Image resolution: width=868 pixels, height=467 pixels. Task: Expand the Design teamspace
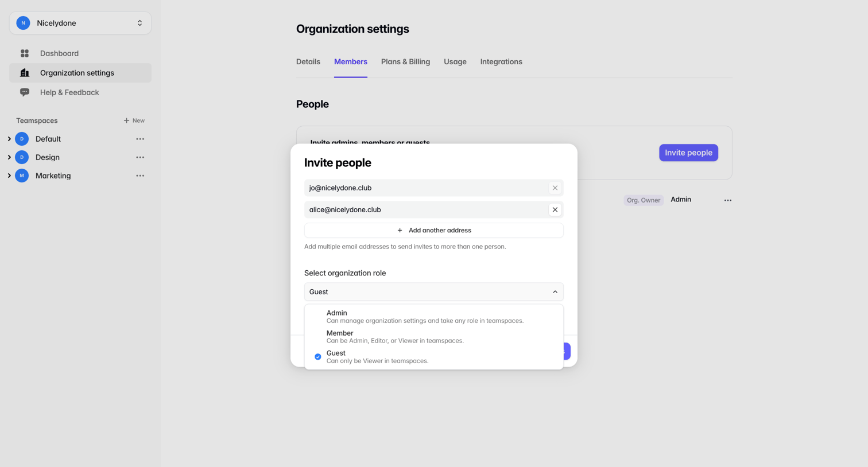(x=9, y=157)
